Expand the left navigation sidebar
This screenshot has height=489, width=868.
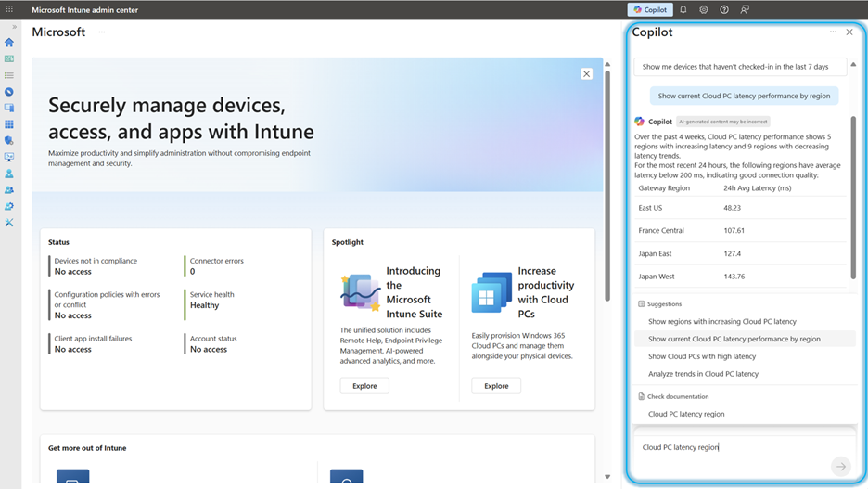(x=15, y=27)
